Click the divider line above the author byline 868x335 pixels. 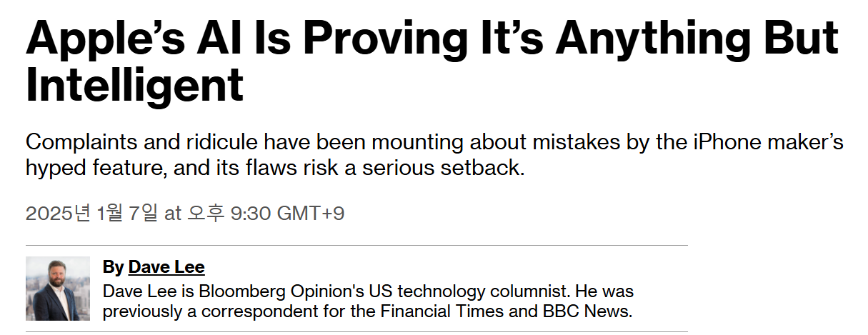pos(356,246)
